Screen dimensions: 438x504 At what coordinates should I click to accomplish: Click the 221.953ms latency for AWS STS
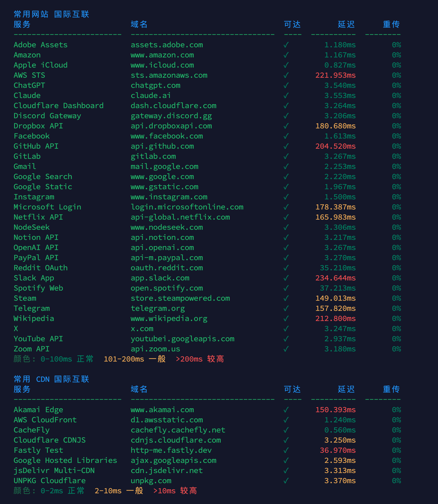(x=336, y=75)
